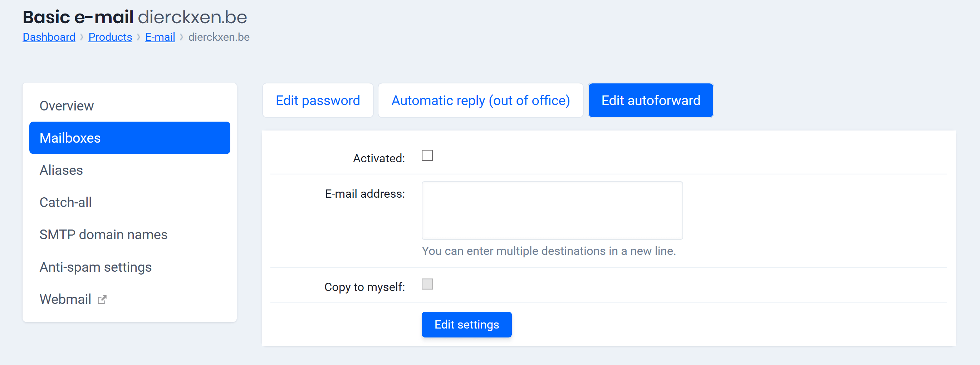This screenshot has width=980, height=365.
Task: Select the Edit autoforward tab
Action: pyautogui.click(x=651, y=100)
